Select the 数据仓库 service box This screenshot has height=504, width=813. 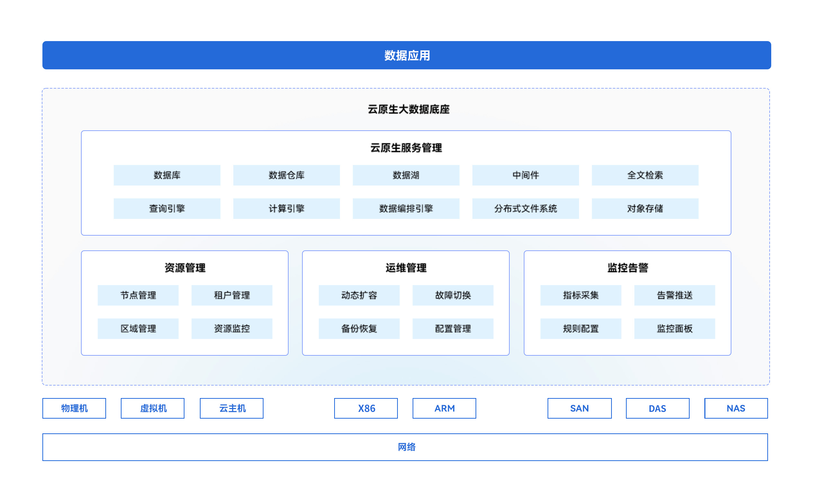pyautogui.click(x=286, y=175)
